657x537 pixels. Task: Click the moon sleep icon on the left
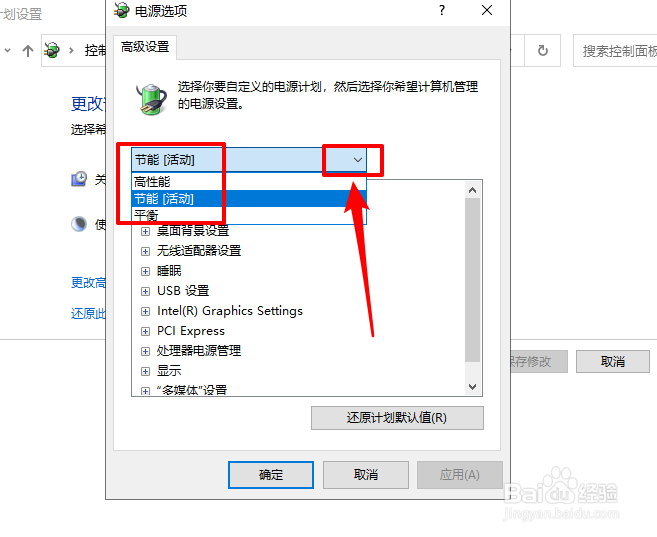coord(79,224)
